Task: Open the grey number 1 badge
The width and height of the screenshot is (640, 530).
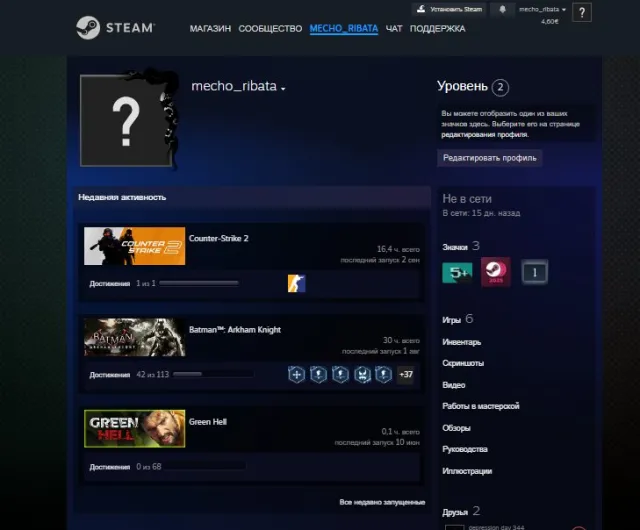Action: pyautogui.click(x=534, y=272)
